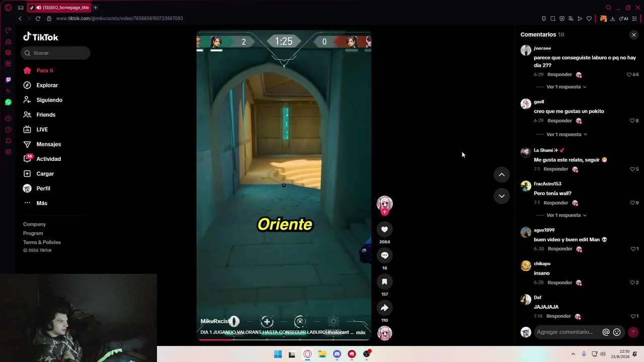Viewport: 644px width, 362px height.
Task: Open the new tab plus button
Action: pos(95,8)
